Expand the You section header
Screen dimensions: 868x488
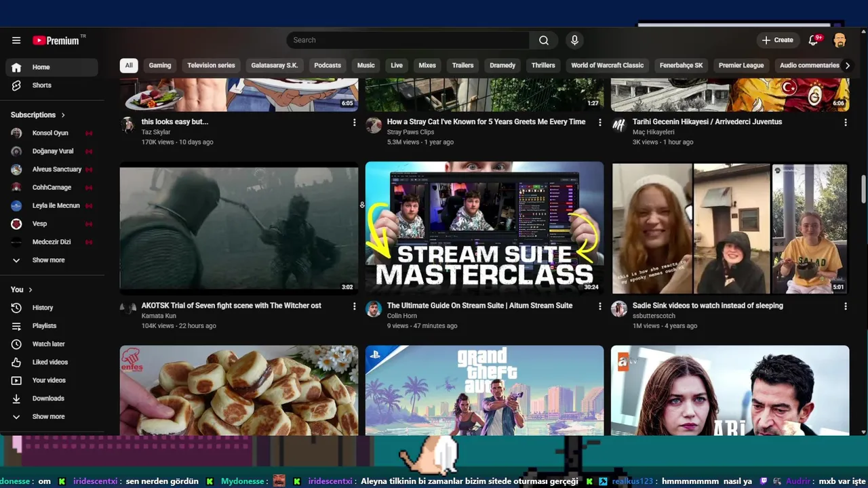(22, 289)
